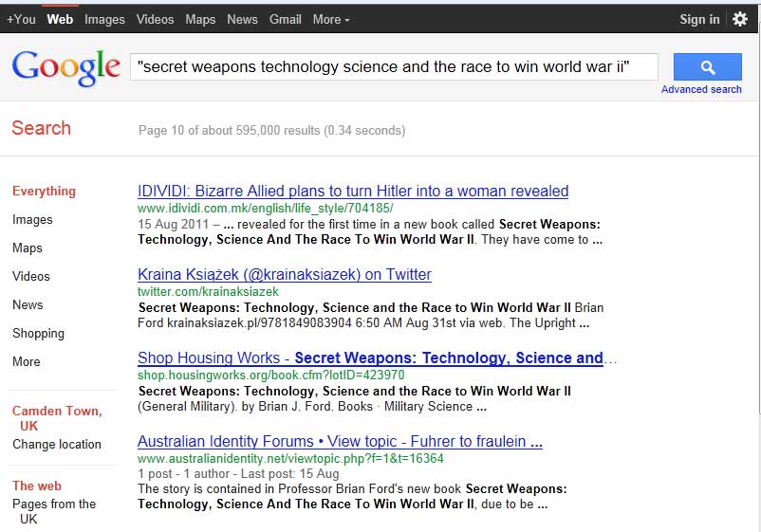Expand More filters in the sidebar
The width and height of the screenshot is (761, 532).
(x=27, y=361)
